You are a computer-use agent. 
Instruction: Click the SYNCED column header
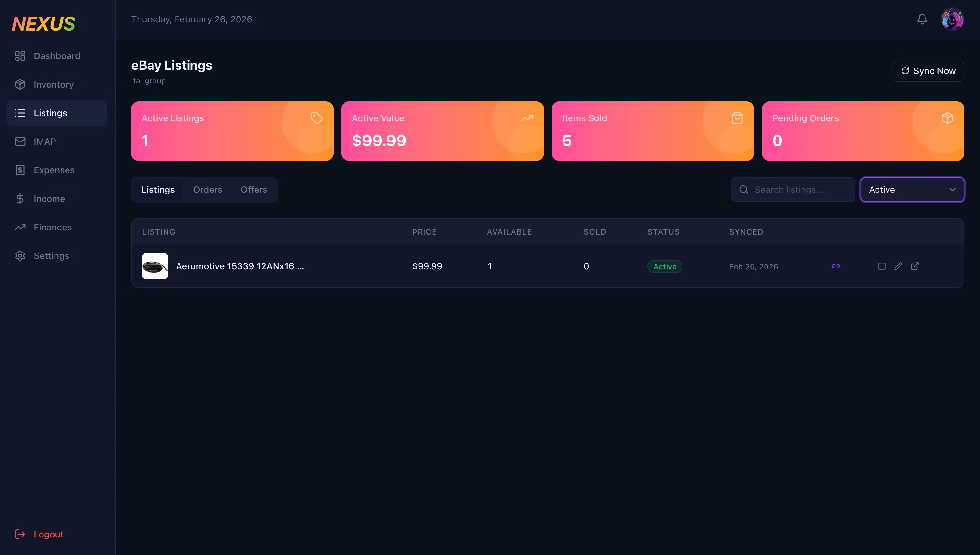click(746, 232)
